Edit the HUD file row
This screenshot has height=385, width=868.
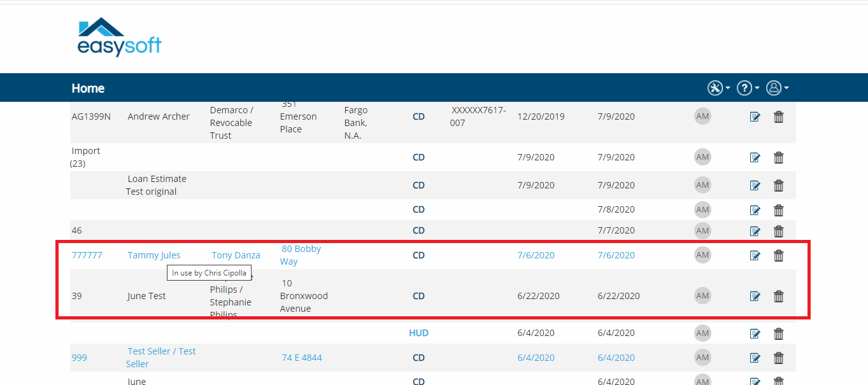coord(755,333)
